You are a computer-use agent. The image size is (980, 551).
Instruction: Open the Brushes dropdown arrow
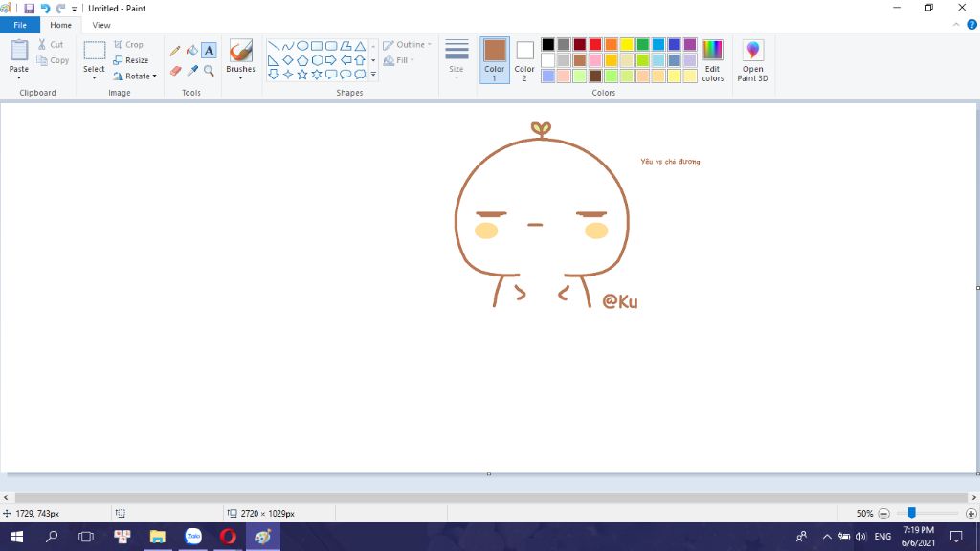[240, 77]
